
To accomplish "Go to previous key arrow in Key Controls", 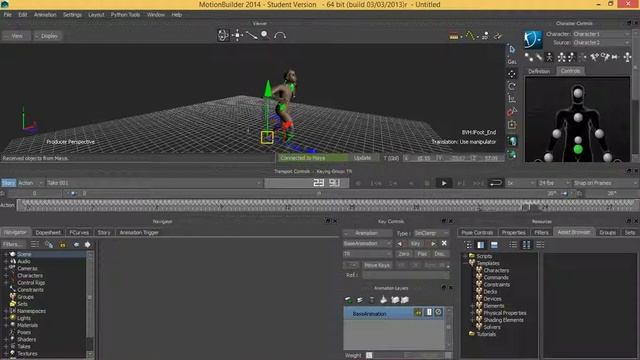I will point(400,244).
